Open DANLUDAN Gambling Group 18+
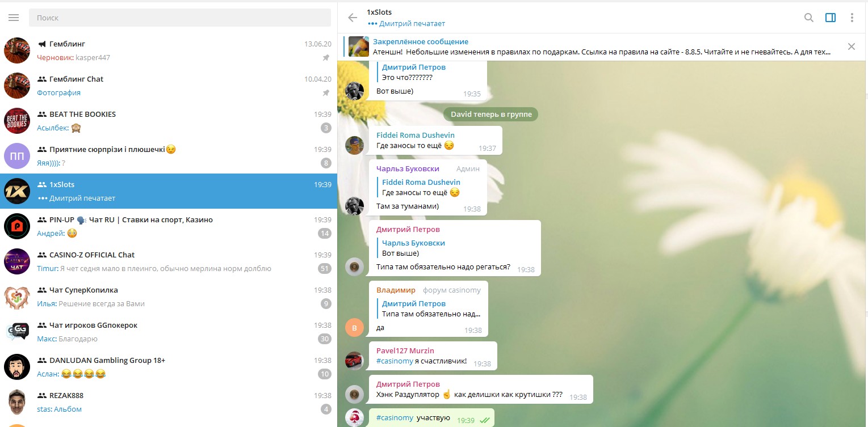The width and height of the screenshot is (868, 427). click(169, 367)
